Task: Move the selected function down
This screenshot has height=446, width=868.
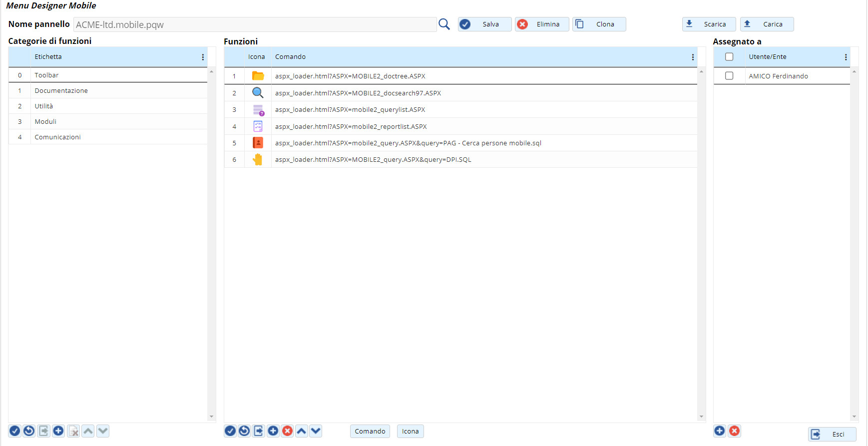Action: [x=316, y=431]
